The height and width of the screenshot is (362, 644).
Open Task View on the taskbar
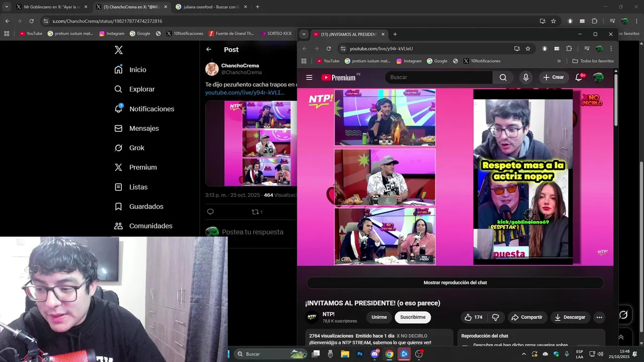pyautogui.click(x=316, y=354)
